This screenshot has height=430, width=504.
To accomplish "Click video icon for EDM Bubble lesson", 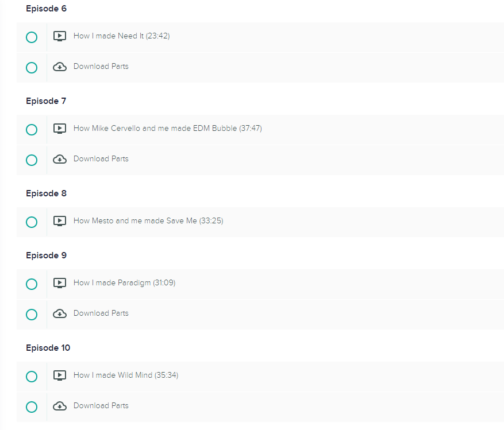I will [x=59, y=129].
